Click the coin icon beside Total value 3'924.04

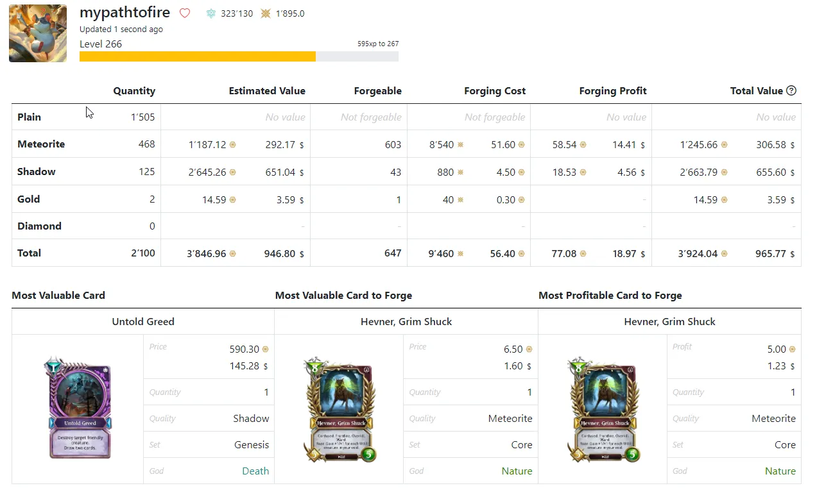tap(724, 254)
